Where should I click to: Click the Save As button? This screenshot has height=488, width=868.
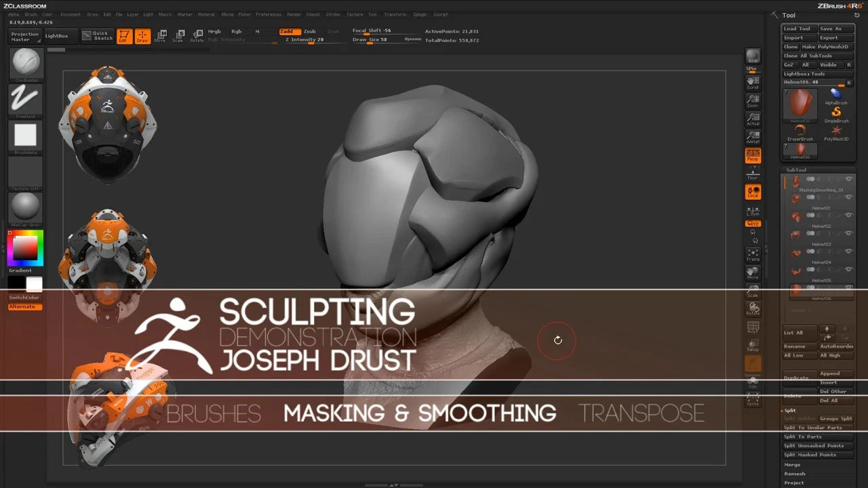pos(836,29)
